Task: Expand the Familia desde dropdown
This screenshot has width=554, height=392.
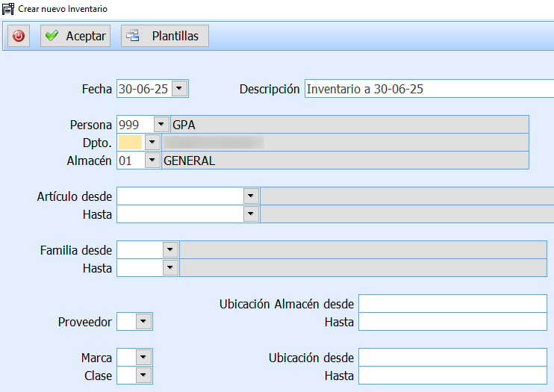Action: point(169,250)
